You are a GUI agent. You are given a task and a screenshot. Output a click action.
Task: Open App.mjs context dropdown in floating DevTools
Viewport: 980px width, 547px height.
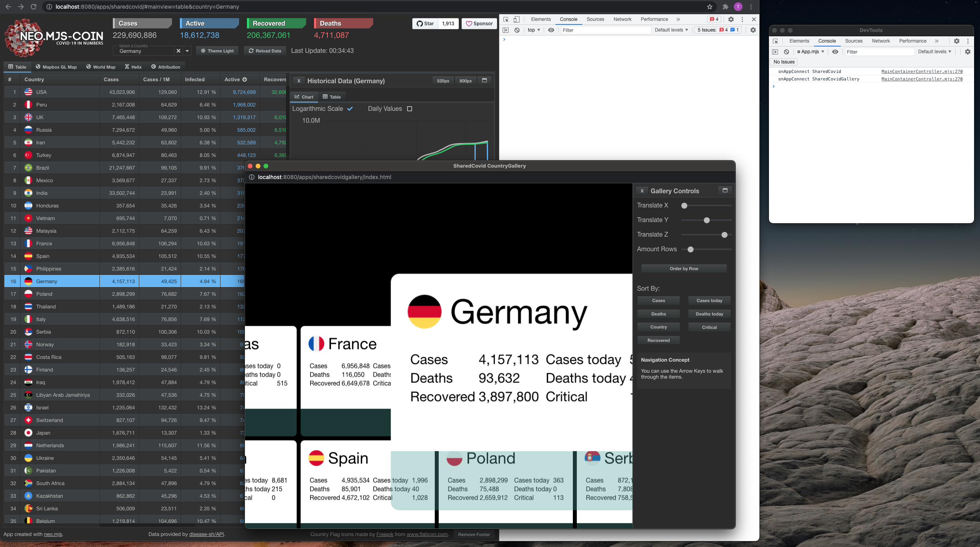[x=811, y=52]
